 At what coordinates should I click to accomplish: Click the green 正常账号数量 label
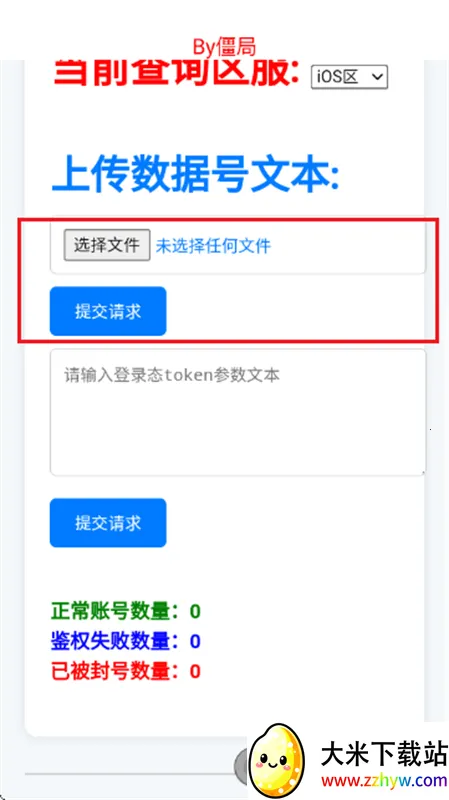click(x=115, y=611)
